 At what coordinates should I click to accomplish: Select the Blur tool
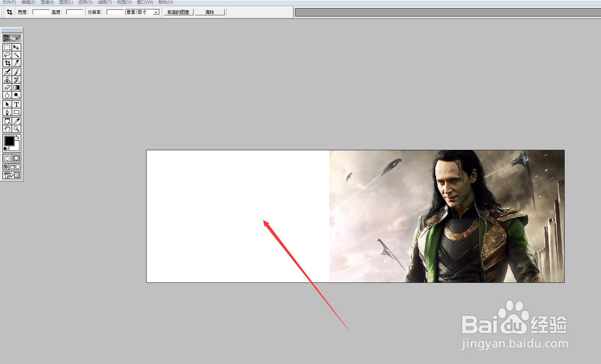click(x=7, y=95)
